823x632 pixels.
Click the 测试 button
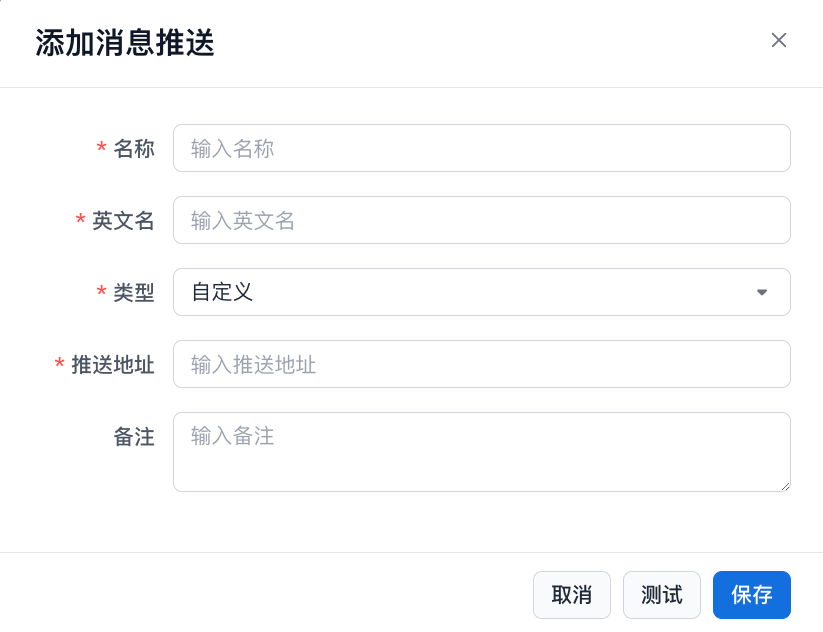tap(662, 595)
